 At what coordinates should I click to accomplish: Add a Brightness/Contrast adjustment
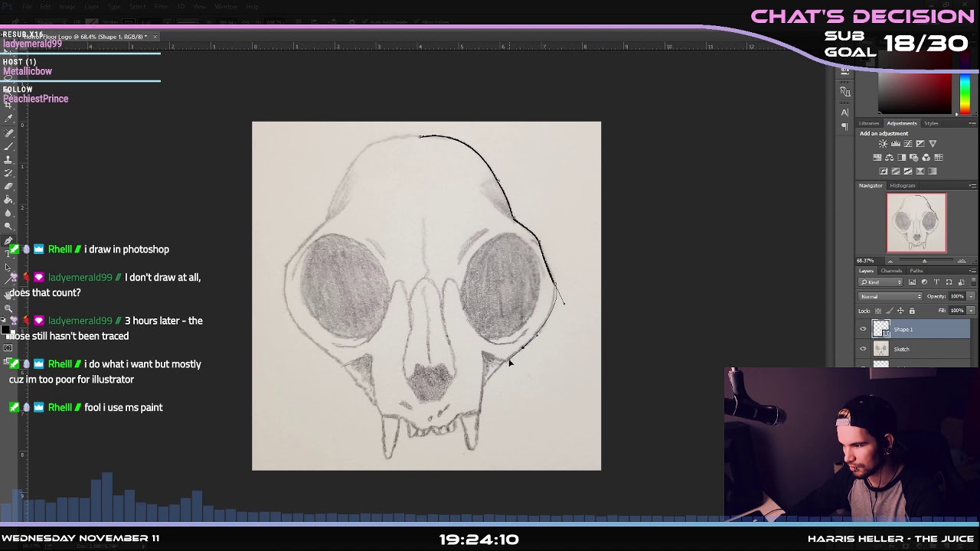point(883,144)
